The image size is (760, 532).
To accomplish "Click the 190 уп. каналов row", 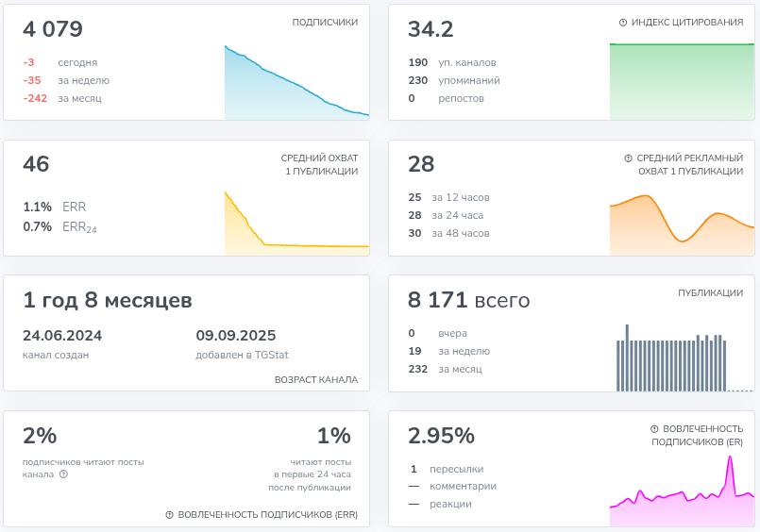I will (451, 63).
